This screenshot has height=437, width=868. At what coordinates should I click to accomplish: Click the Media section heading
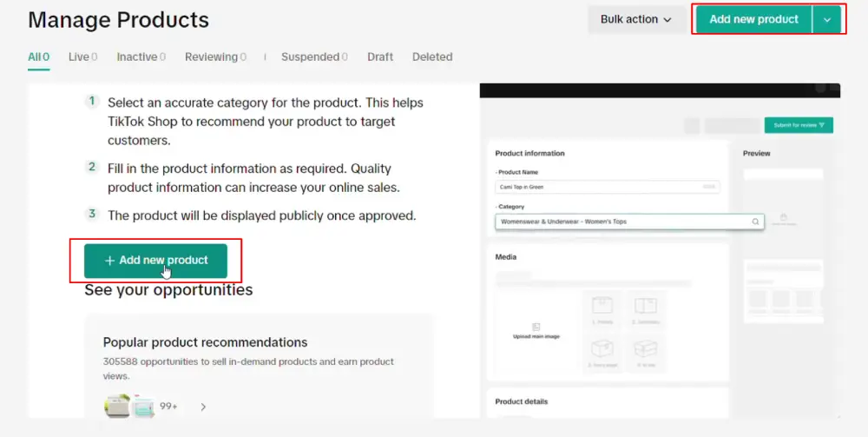506,257
